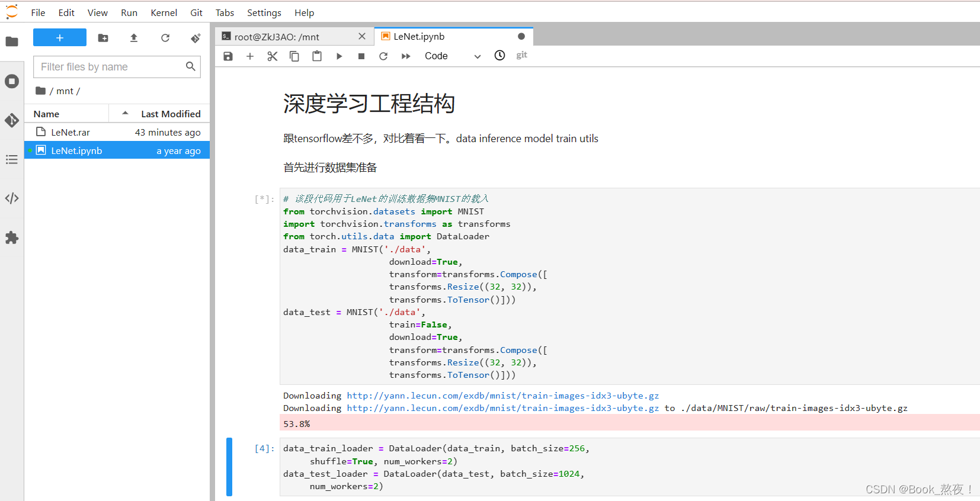
Task: Open the Settings menu
Action: click(x=264, y=13)
